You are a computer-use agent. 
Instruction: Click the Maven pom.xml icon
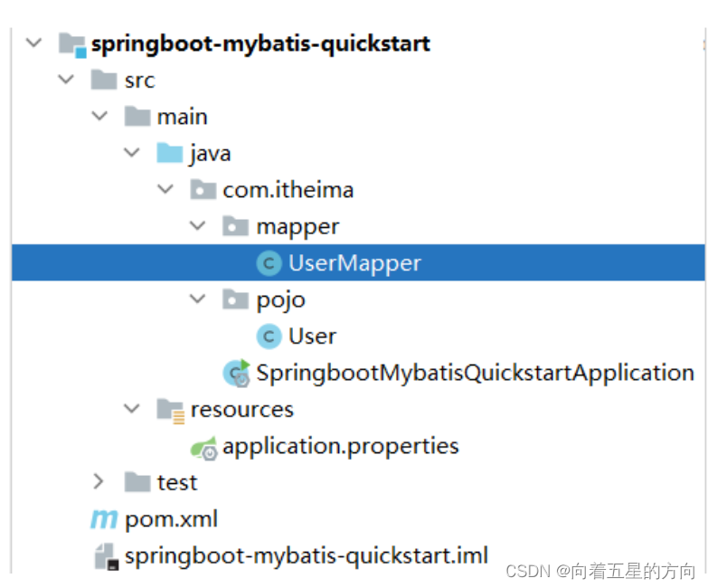(x=104, y=519)
